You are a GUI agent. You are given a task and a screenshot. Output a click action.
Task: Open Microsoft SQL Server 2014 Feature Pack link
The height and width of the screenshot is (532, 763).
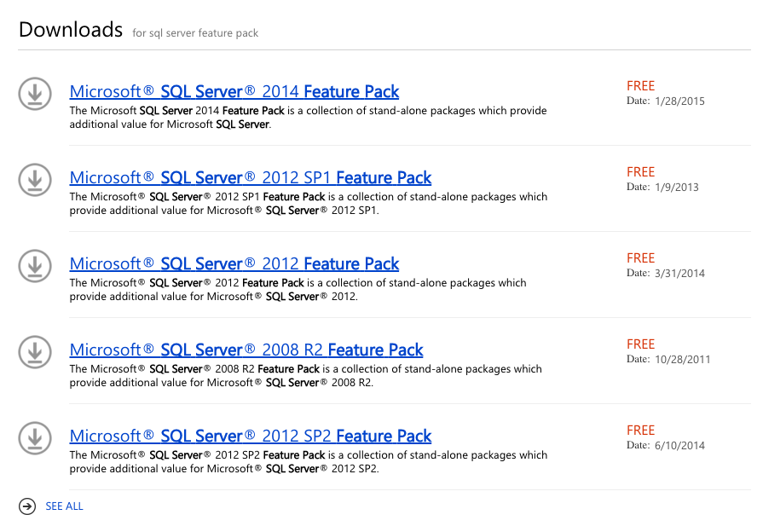pyautogui.click(x=234, y=91)
